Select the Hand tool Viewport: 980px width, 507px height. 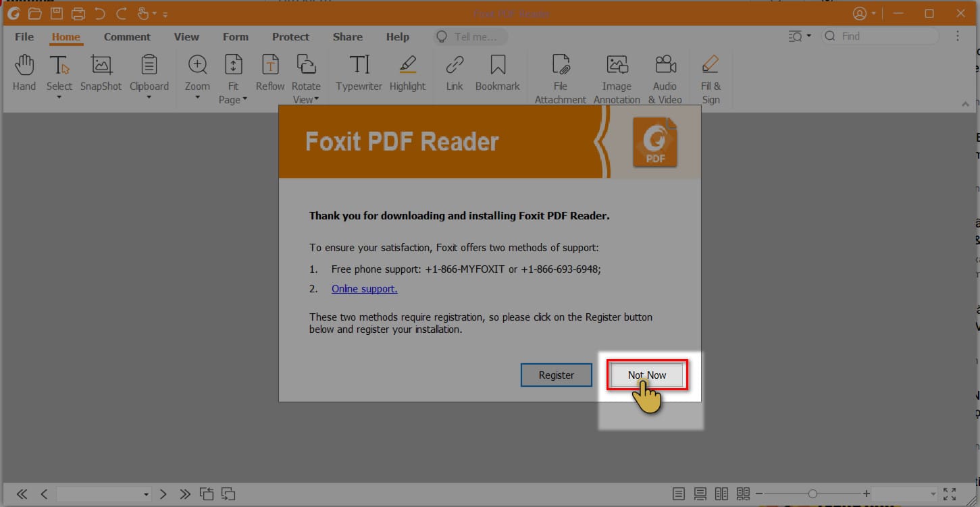(24, 73)
